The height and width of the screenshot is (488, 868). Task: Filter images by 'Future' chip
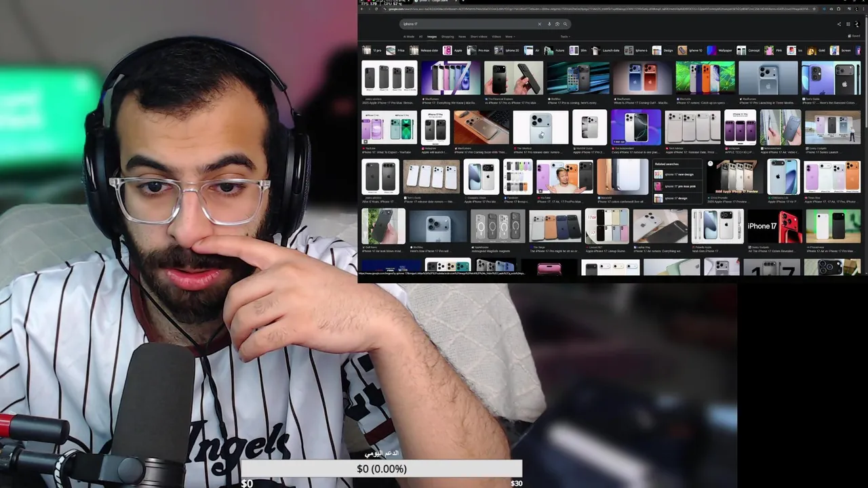pos(554,50)
